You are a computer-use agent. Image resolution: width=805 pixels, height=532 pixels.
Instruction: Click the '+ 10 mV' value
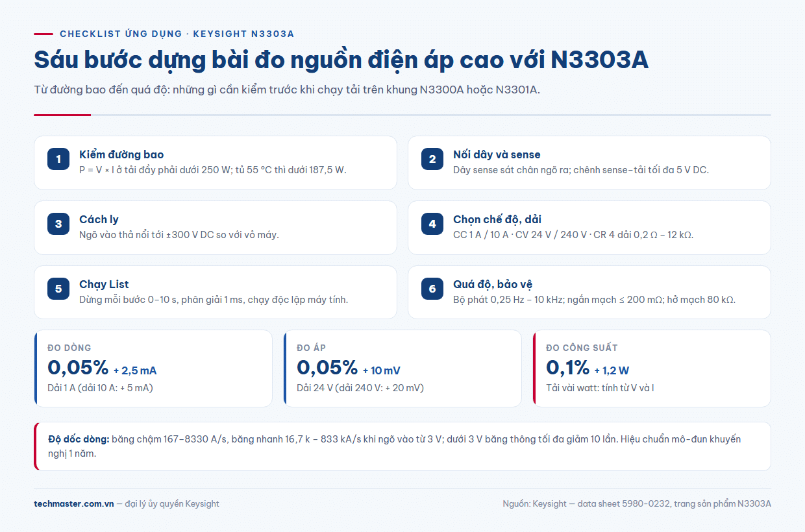[x=382, y=371]
